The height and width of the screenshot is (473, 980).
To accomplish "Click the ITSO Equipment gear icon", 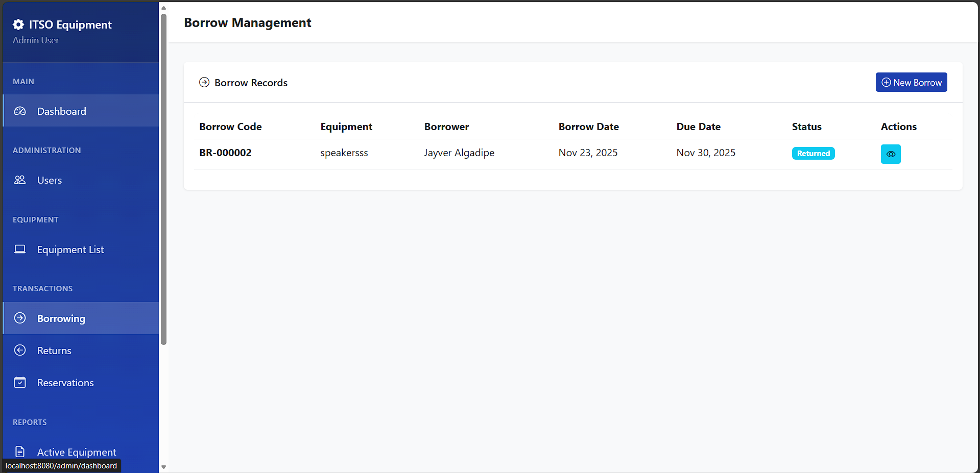I will click(x=18, y=24).
